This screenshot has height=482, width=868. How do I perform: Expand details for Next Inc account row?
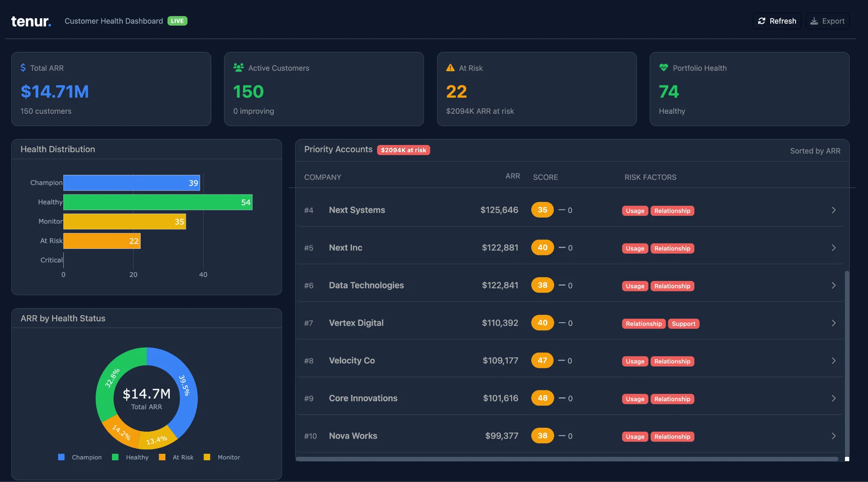834,248
